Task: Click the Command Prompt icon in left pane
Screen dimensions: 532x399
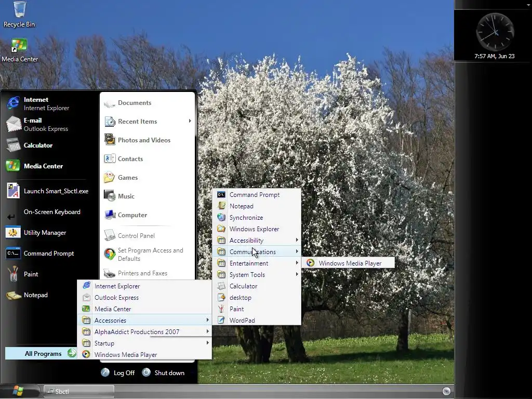Action: tap(13, 253)
